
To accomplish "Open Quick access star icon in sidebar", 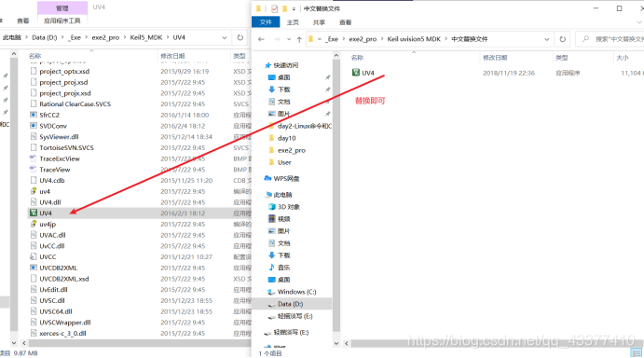I will pos(268,65).
